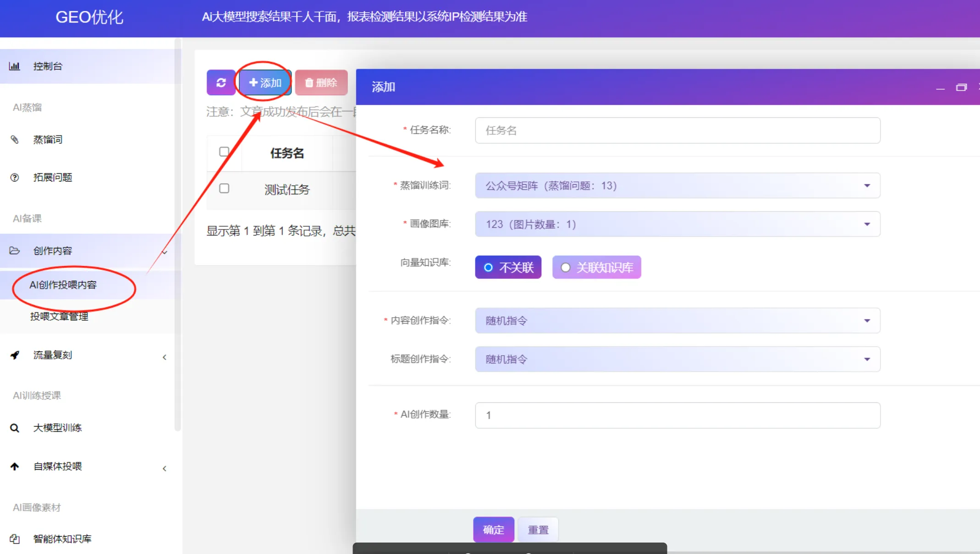Open 投喂文章管理 submenu item

[59, 316]
